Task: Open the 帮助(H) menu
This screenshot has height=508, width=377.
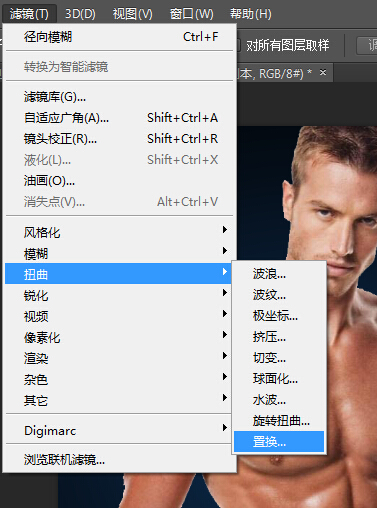Action: coord(250,14)
